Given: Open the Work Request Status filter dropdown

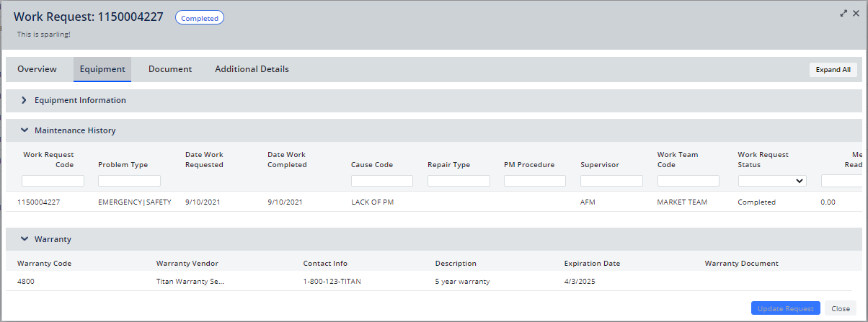Looking at the screenshot, I should pos(771,181).
